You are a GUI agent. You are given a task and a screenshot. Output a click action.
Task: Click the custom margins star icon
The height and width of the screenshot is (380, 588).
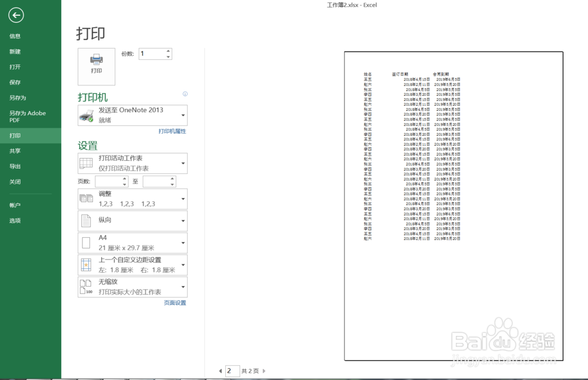(x=86, y=265)
